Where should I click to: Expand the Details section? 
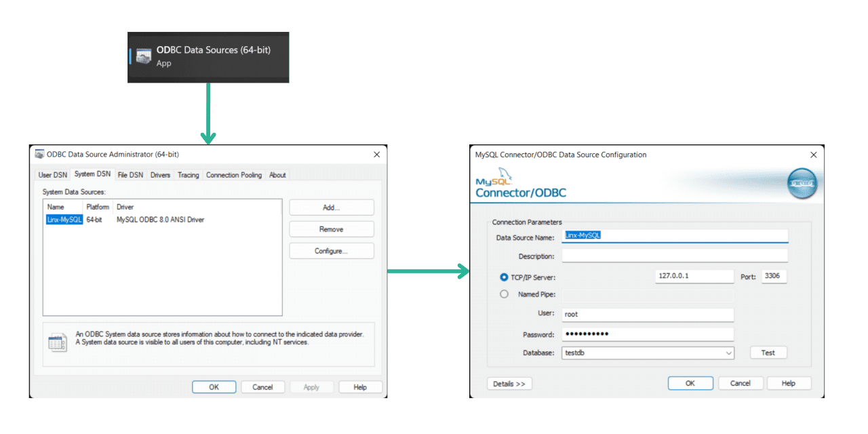click(509, 383)
